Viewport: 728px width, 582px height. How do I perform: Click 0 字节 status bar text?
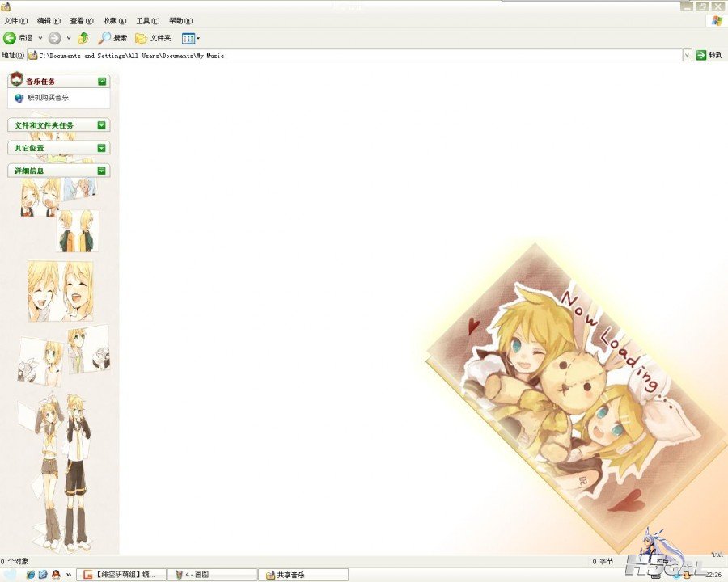tap(603, 562)
